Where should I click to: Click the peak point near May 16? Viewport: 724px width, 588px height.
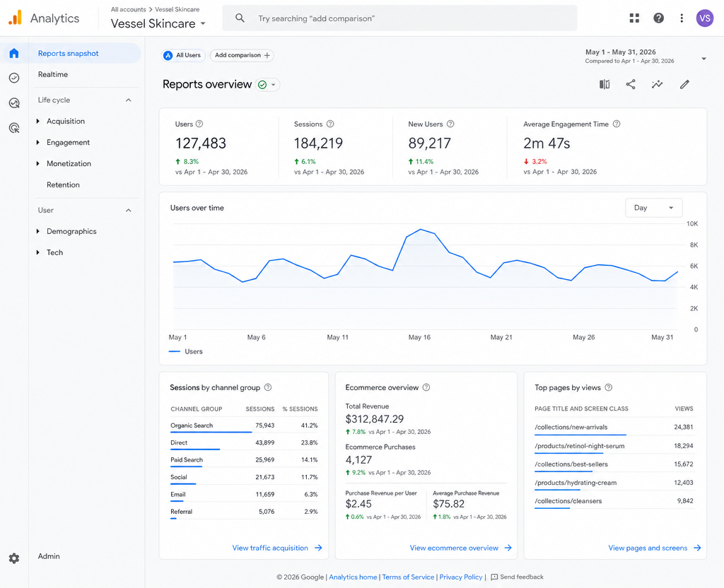point(420,230)
